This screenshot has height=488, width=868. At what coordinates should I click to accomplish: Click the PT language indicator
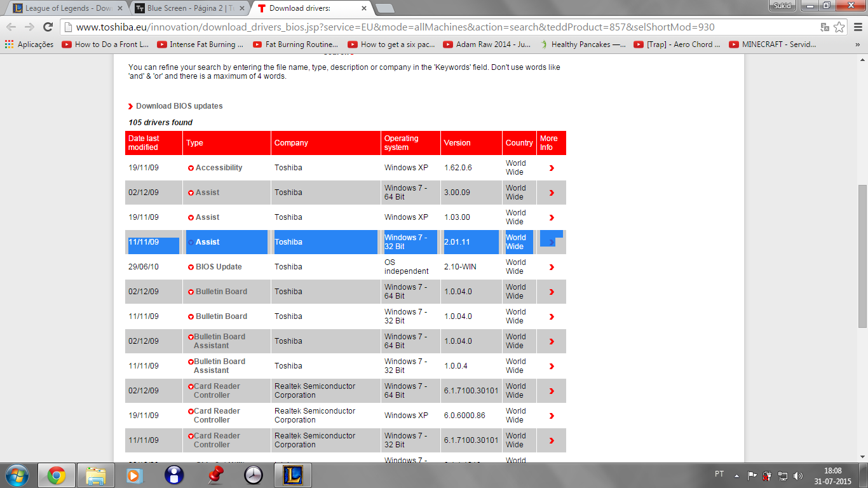[719, 474]
